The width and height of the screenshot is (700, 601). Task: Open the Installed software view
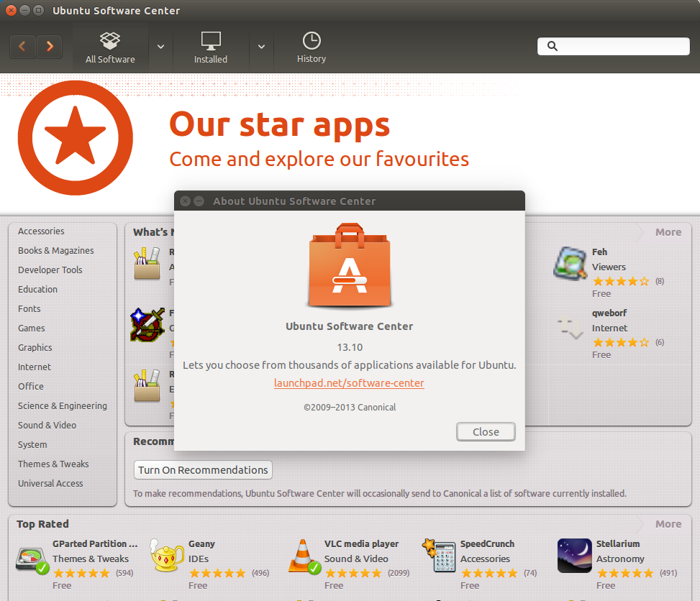tap(211, 47)
